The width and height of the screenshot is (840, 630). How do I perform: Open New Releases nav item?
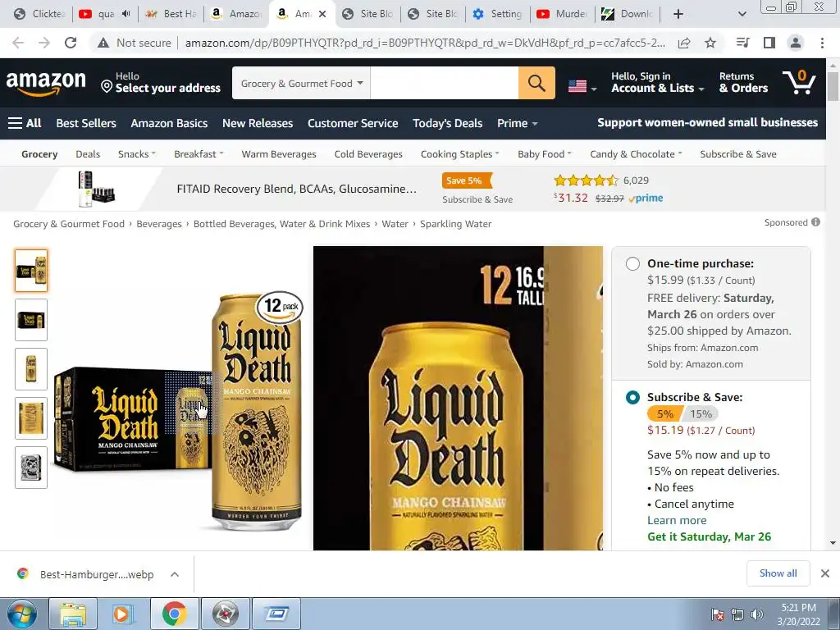point(258,123)
